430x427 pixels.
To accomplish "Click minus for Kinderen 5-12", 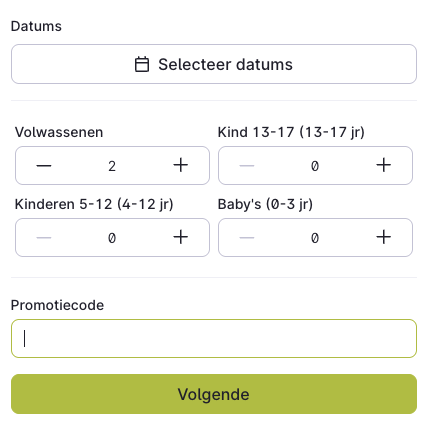I will (44, 237).
